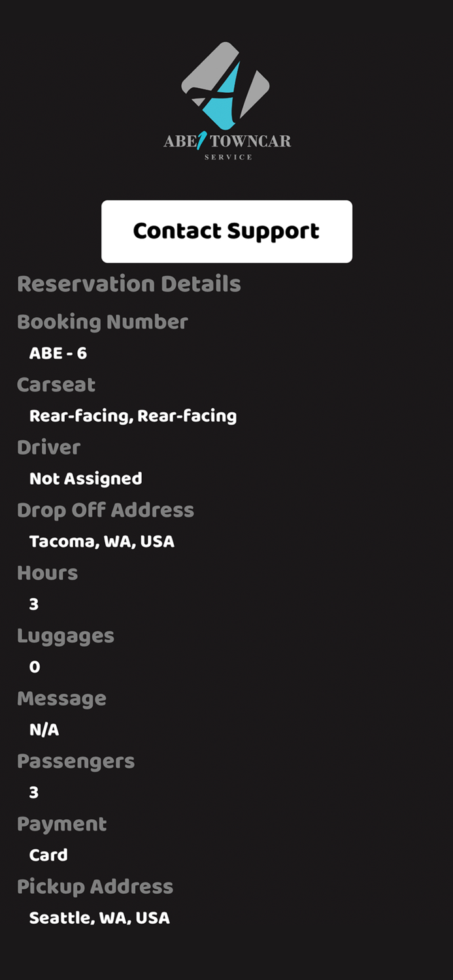Select the Driver field label
This screenshot has height=980, width=453.
pyautogui.click(x=48, y=447)
